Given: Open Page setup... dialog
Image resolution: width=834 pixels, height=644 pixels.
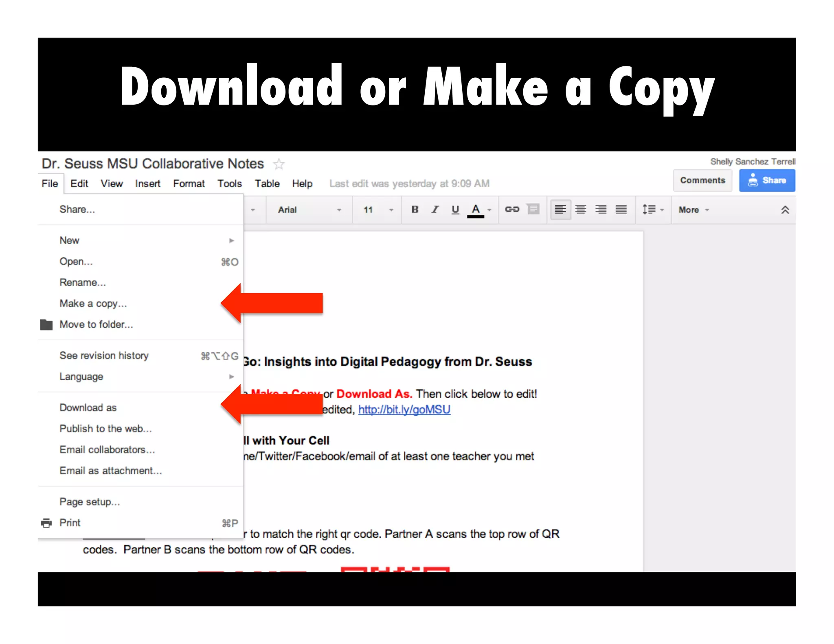Looking at the screenshot, I should [140, 502].
